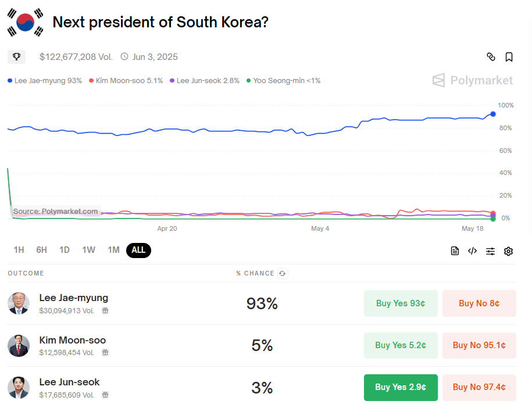Refresh the % chance column
532x408 pixels.
[283, 273]
